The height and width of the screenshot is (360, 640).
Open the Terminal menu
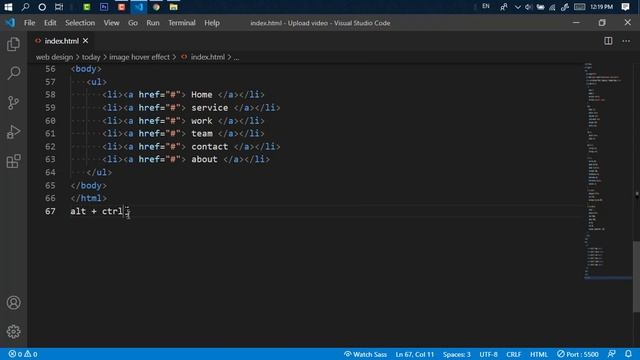[182, 23]
